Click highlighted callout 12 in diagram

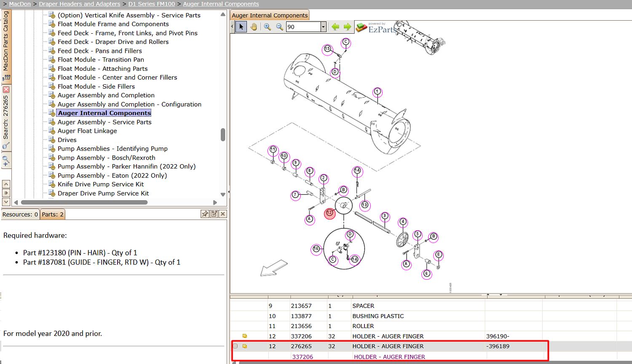(329, 213)
